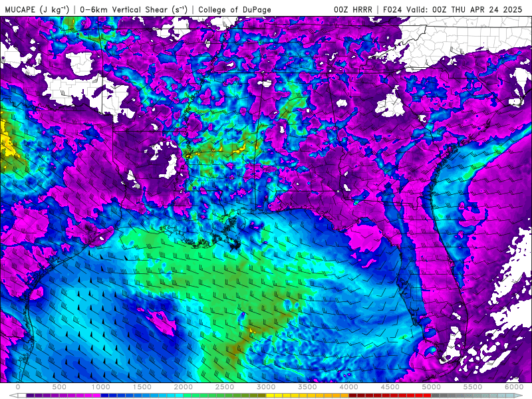Image resolution: width=532 pixels, height=399 pixels.
Task: Click the "3000" color bar label
Action: [267, 387]
